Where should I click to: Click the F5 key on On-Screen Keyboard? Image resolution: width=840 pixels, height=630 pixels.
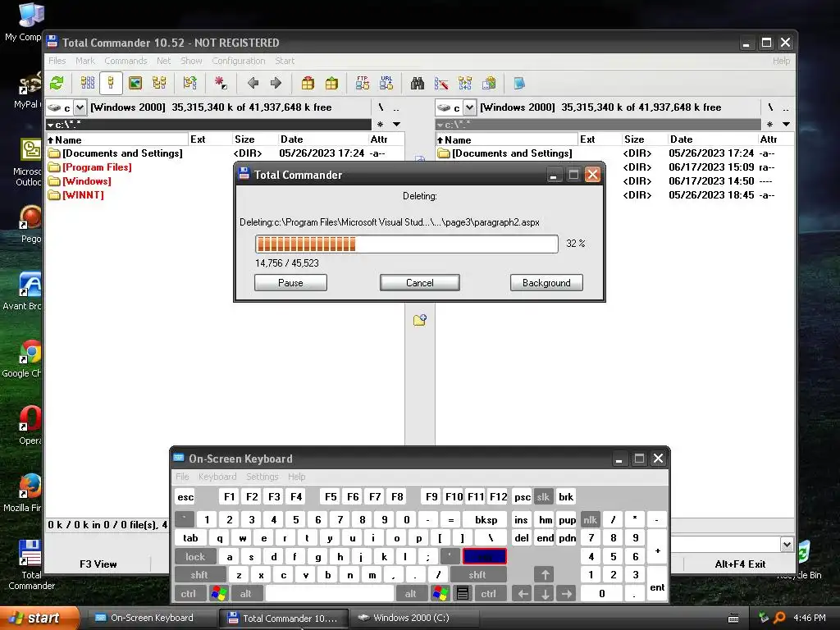pos(331,496)
